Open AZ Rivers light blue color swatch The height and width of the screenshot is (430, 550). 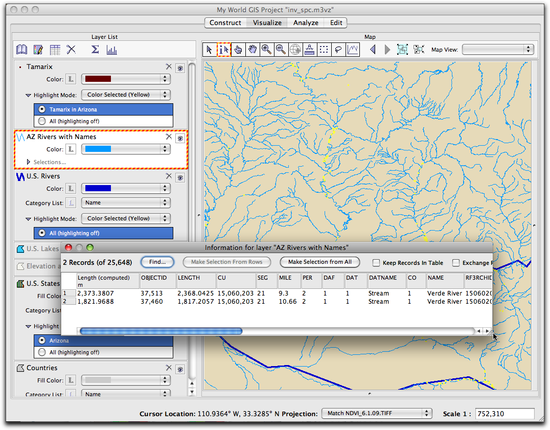[x=126, y=149]
